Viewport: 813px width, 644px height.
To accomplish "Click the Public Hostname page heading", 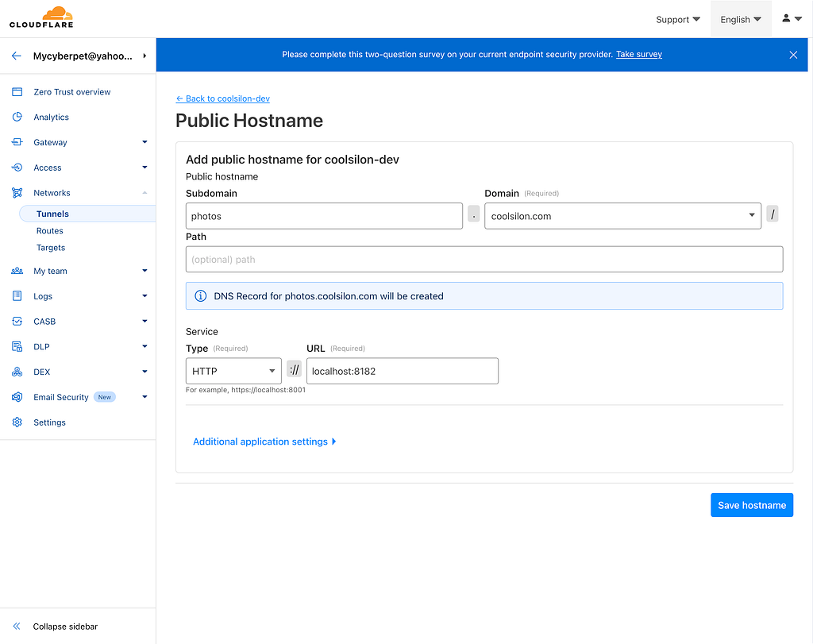I will [249, 121].
